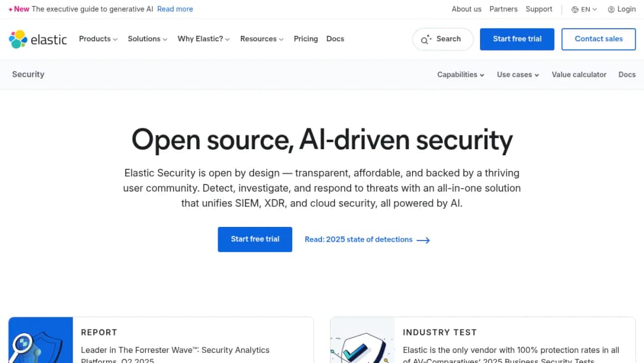Viewport: 644px width, 363px height.
Task: Click Start free trial in the header
Action: [517, 39]
